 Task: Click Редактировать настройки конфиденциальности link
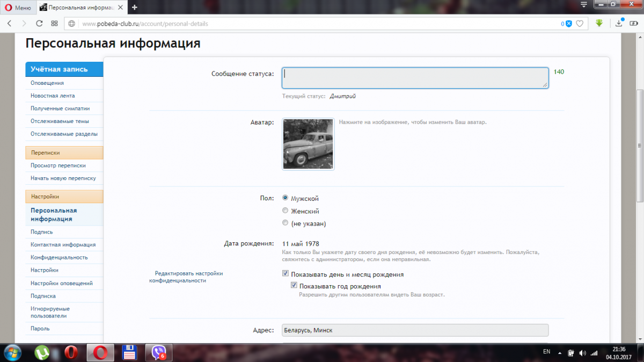[x=186, y=277]
